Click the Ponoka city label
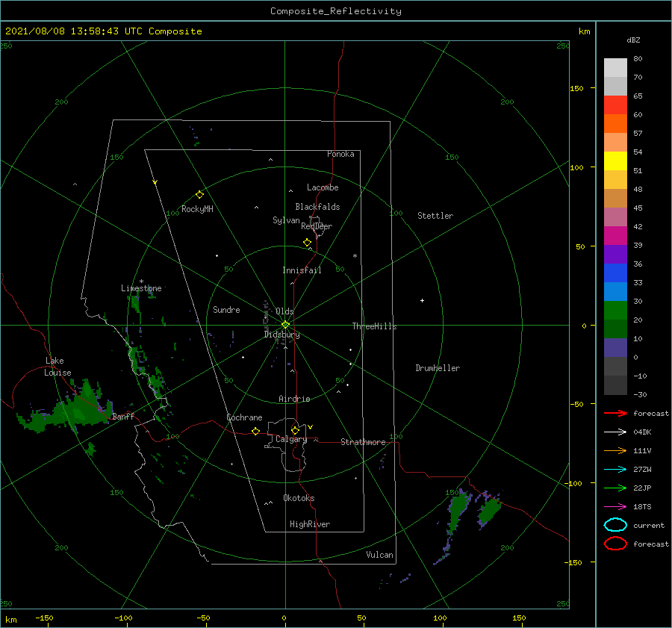The image size is (672, 628). [x=340, y=154]
